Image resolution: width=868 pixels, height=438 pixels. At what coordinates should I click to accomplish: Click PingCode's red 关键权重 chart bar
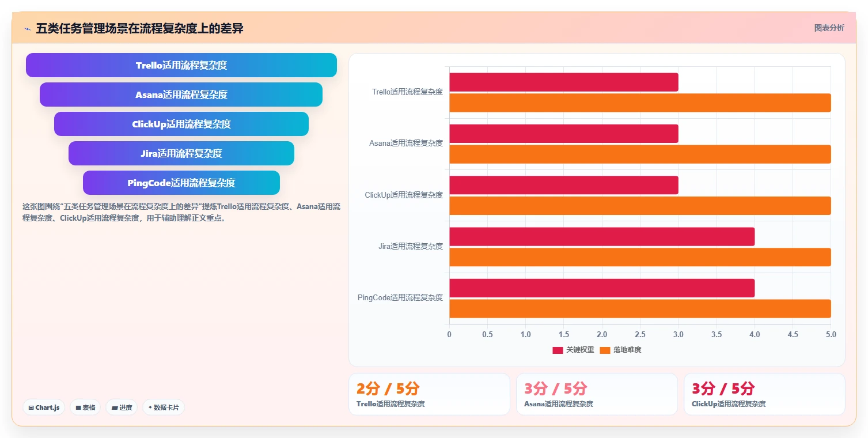click(x=602, y=288)
